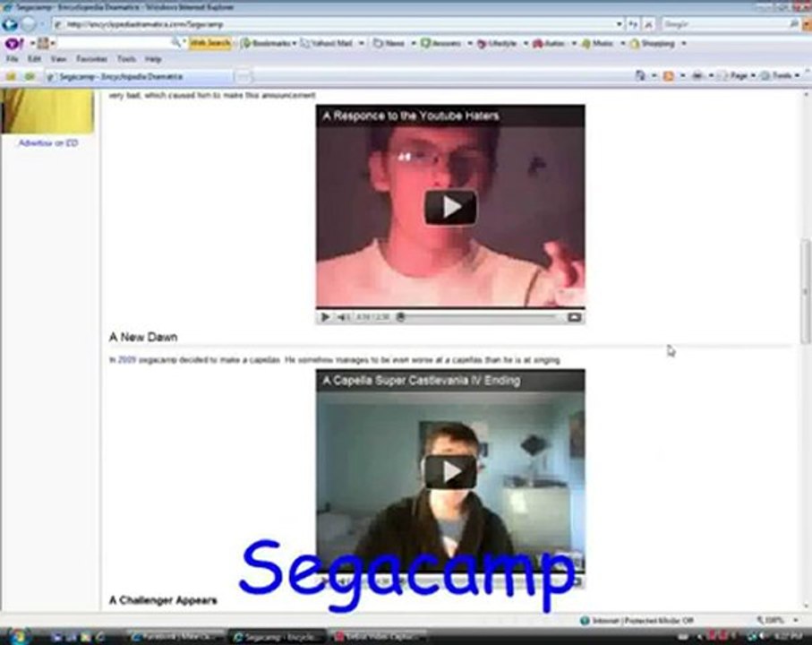Click the Internet zone globe in status bar
Image resolution: width=812 pixels, height=645 pixels.
pos(585,620)
